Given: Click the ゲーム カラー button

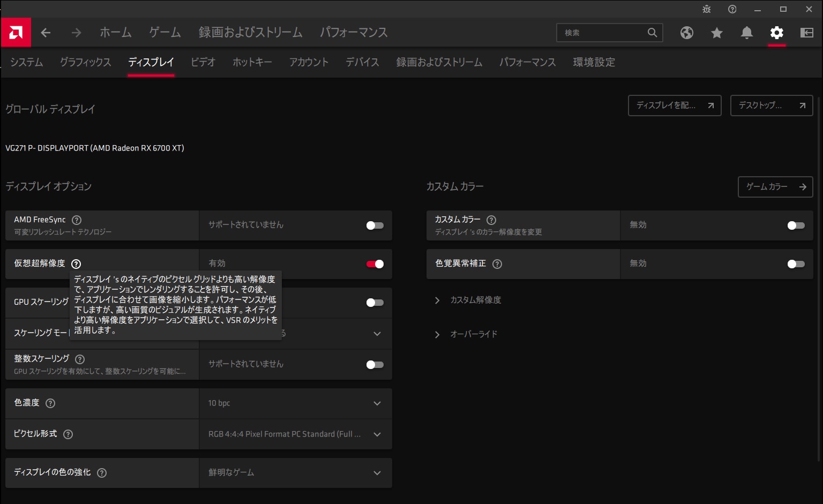Looking at the screenshot, I should [x=775, y=187].
